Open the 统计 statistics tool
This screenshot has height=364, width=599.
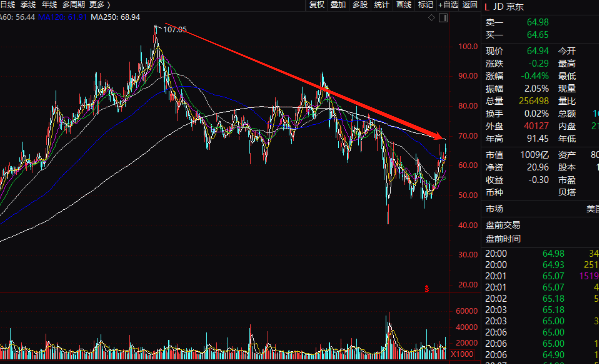pos(381,5)
